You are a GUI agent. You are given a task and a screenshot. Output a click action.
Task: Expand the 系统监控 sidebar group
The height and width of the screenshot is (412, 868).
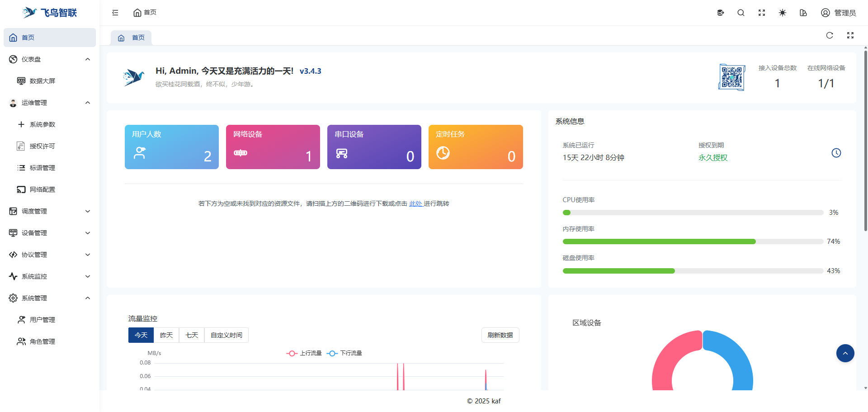(x=50, y=276)
